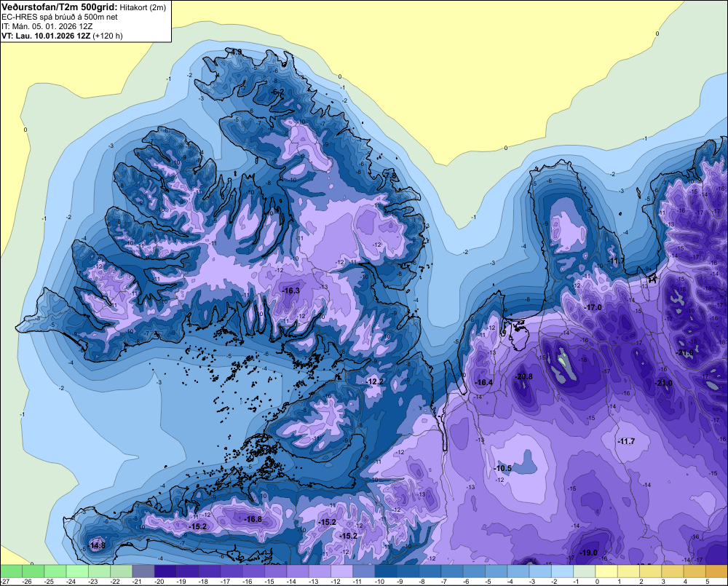Select the pale green-gray legend swatch above -1 label
This screenshot has height=586, width=728.
(x=584, y=571)
